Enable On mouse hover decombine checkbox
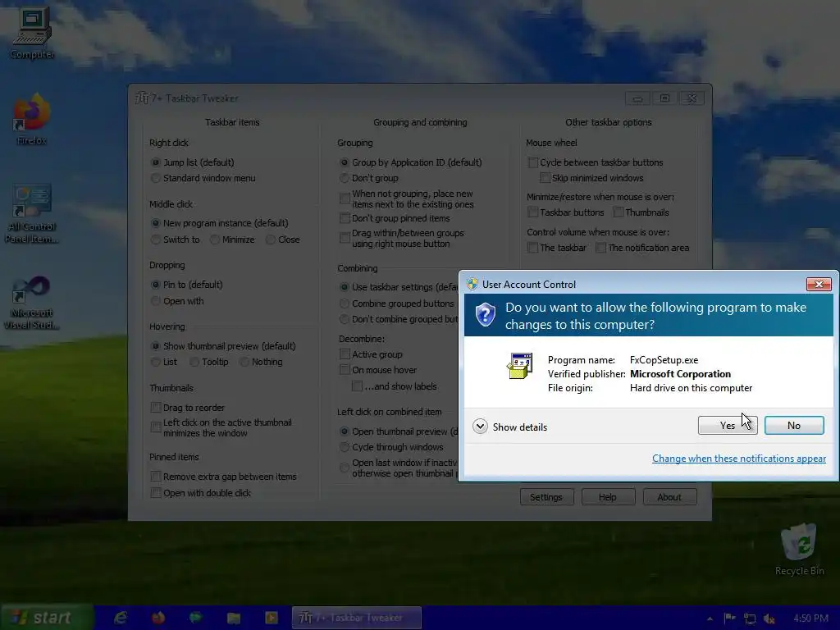The image size is (840, 630). click(345, 370)
